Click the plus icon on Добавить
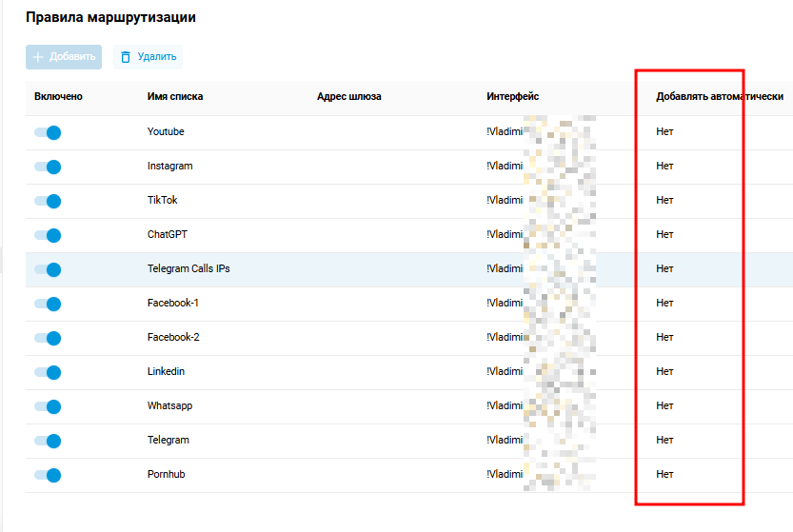 click(x=38, y=57)
